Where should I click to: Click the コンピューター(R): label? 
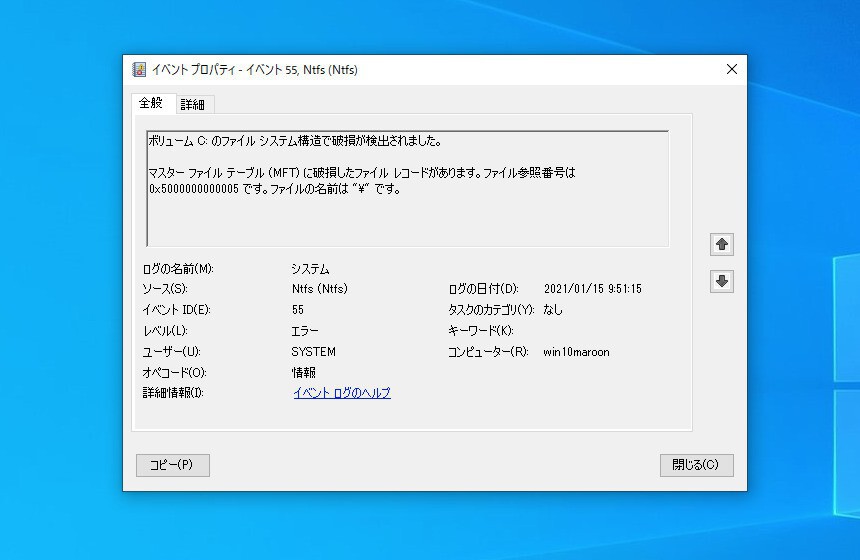coord(488,352)
